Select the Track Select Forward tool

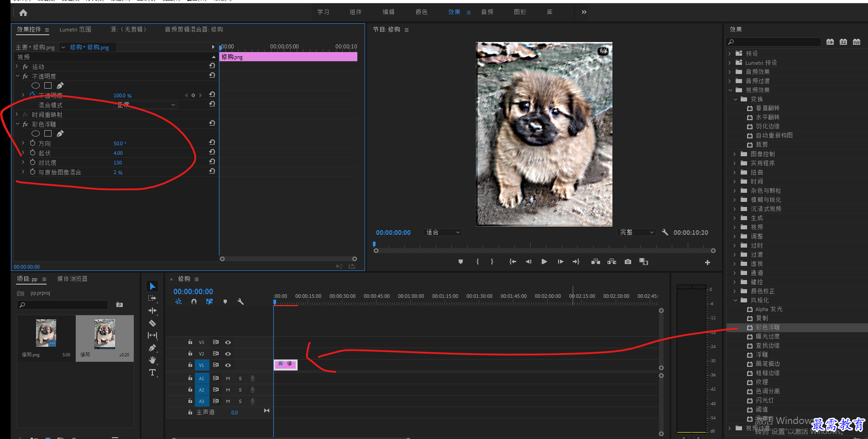(153, 298)
